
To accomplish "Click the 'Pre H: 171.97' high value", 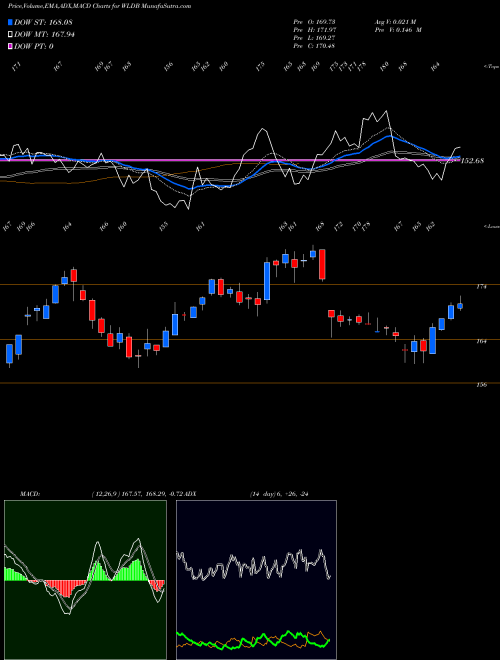I will tap(314, 30).
